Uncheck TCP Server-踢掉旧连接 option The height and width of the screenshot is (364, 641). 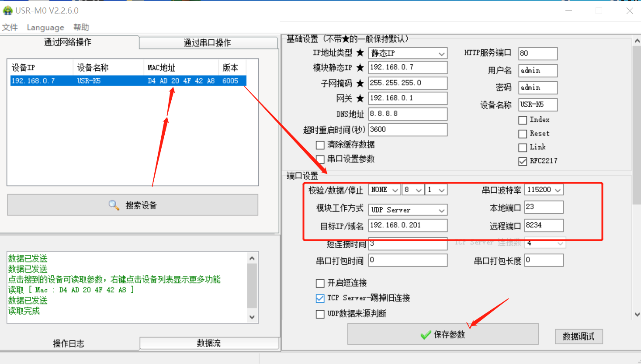point(320,298)
